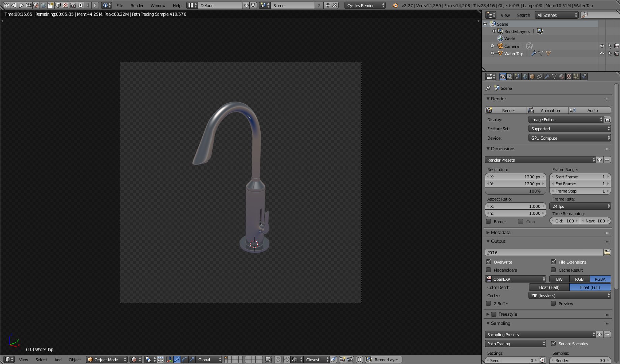Viewport: 620px width, 364px height.
Task: Click the OpenGL render animation clapper icon
Action: 350,360
